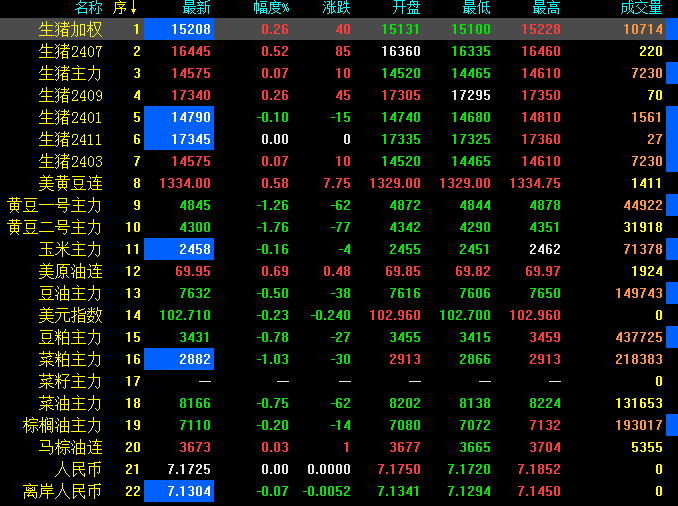The image size is (678, 506).
Task: Click highlighted latest price 2882
Action: click(179, 359)
